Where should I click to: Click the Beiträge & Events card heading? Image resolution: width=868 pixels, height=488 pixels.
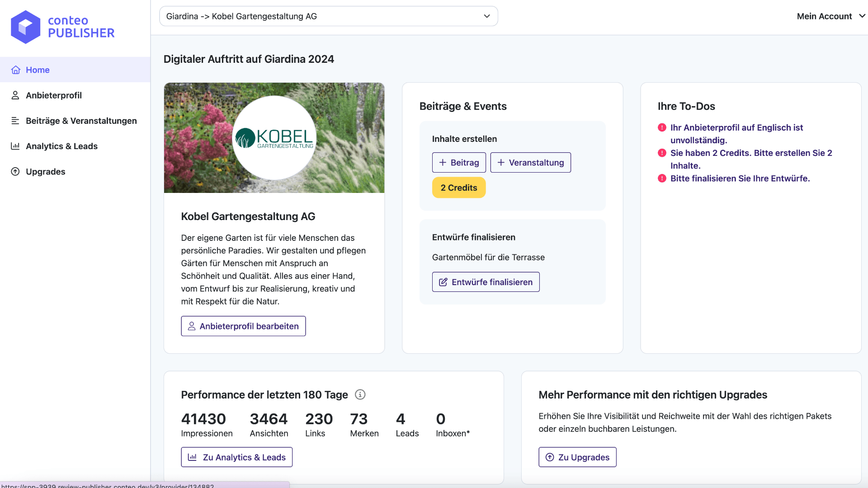(x=463, y=106)
